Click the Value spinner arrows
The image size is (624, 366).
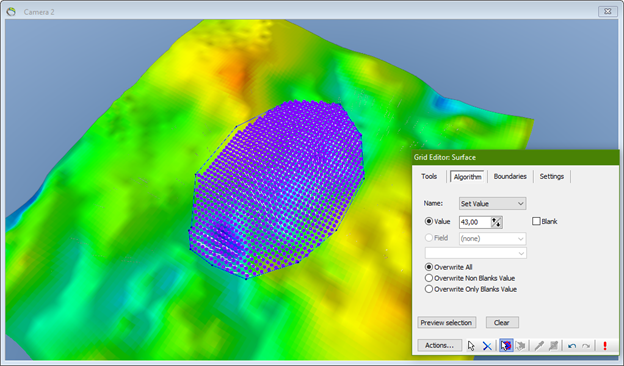pos(496,222)
